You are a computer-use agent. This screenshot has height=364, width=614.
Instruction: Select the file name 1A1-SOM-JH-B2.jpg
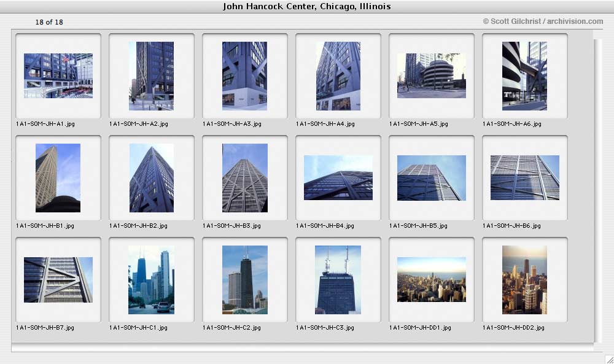(x=138, y=226)
